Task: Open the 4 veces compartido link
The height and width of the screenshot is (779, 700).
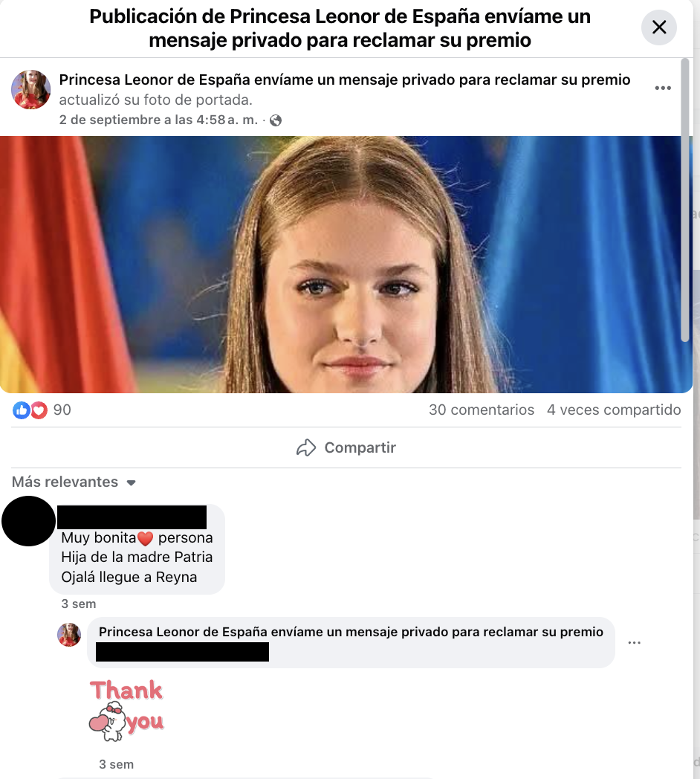Action: 614,410
